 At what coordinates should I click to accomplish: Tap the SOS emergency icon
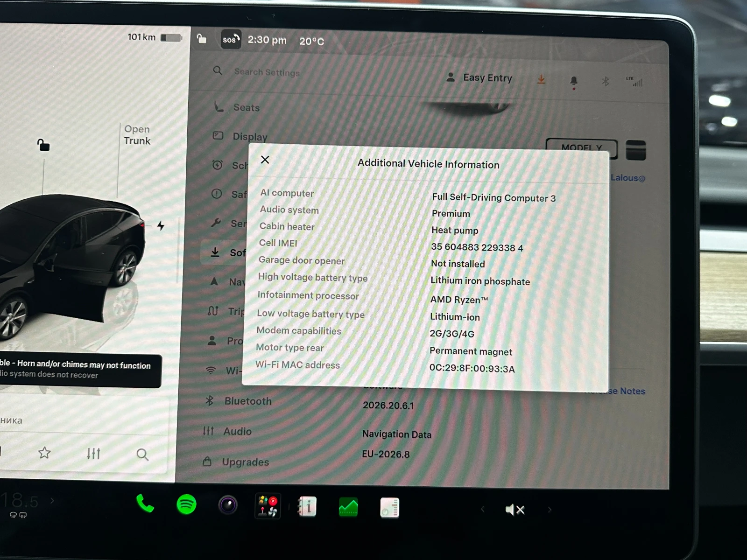pos(231,40)
